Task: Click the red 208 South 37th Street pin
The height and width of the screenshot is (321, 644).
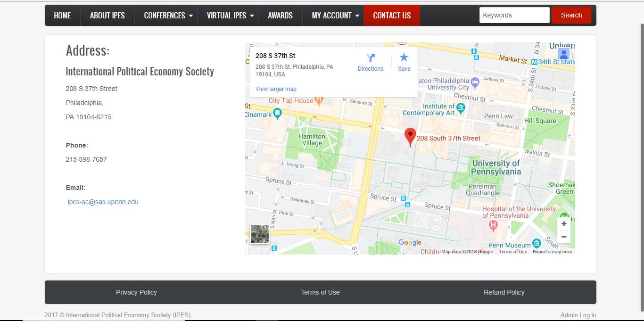Action: coord(410,137)
